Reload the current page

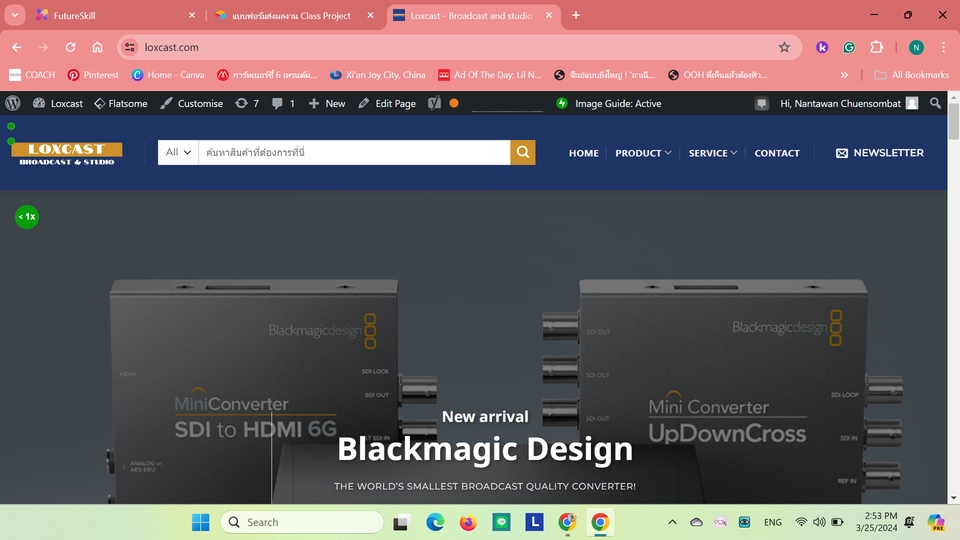tap(70, 47)
